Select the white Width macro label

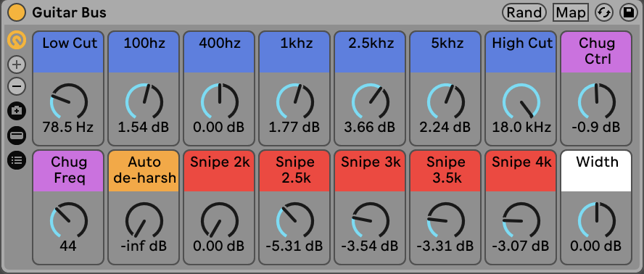[x=596, y=171]
